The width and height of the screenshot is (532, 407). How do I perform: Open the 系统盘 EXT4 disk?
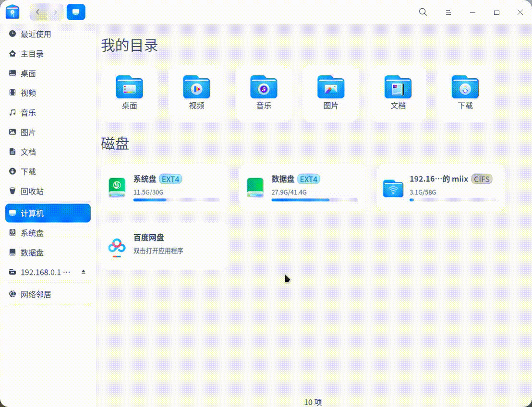[x=164, y=187]
